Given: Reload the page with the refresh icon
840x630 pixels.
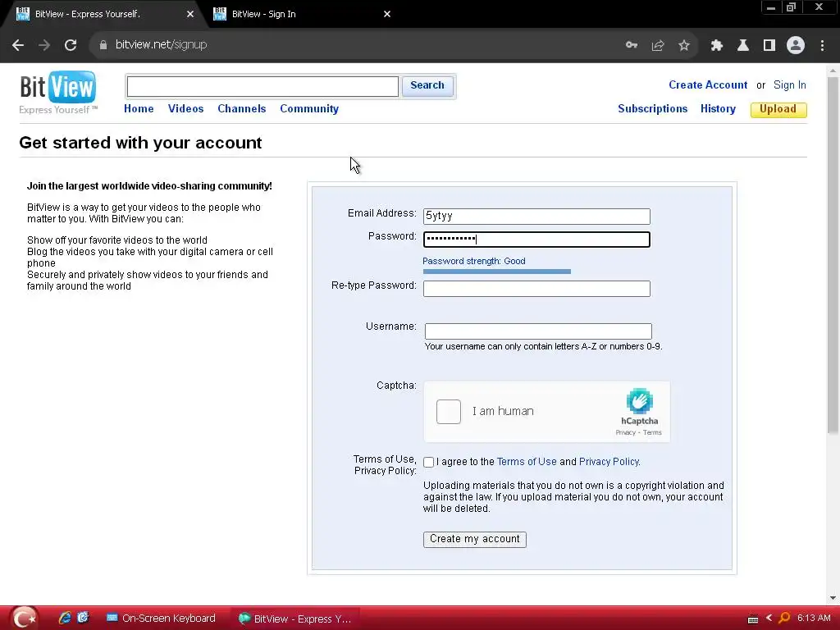Looking at the screenshot, I should [x=71, y=45].
